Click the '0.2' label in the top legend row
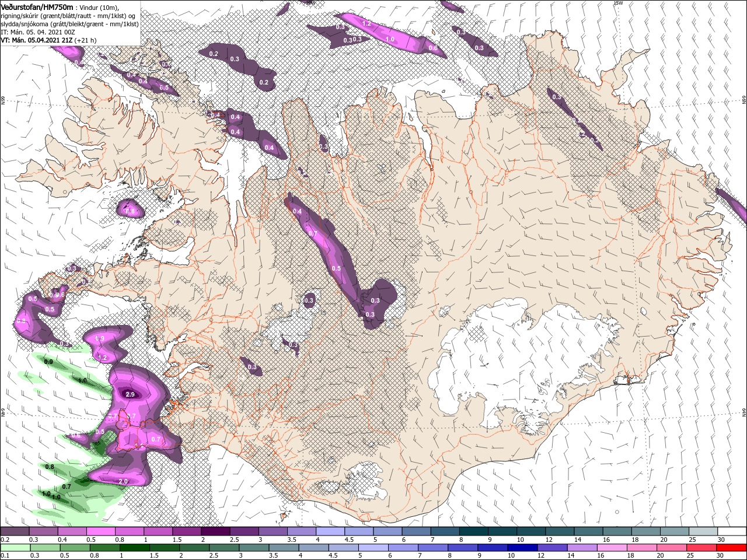Viewport: 747px width, 560px height. tap(6, 540)
